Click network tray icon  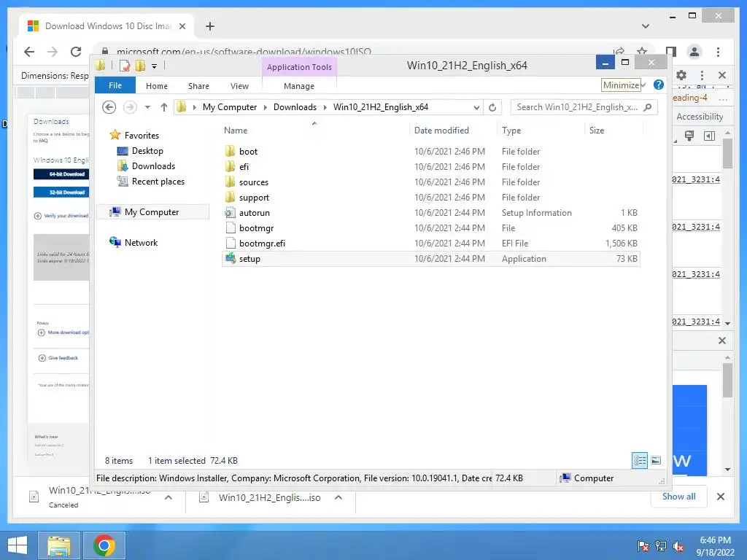point(661,546)
